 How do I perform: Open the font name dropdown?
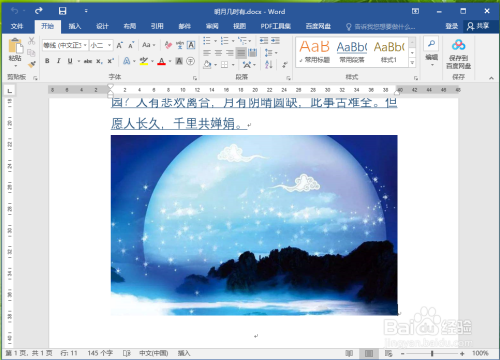pos(85,45)
